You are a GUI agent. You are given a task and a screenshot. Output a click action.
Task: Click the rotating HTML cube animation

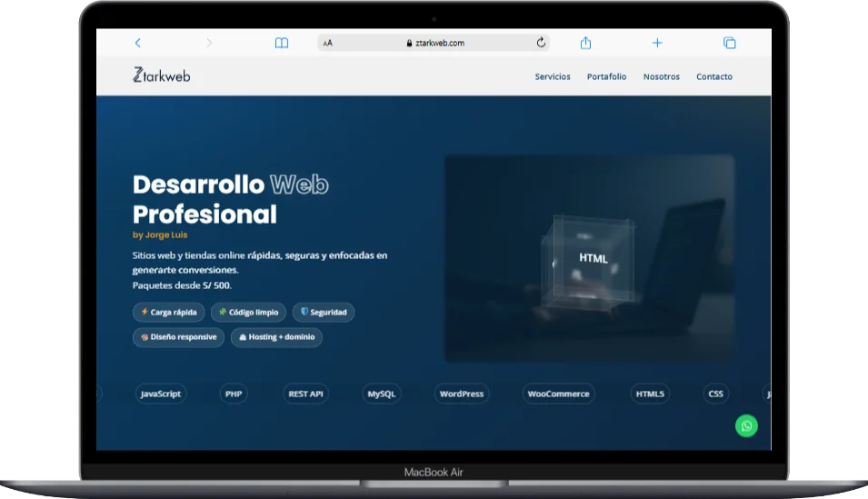tap(590, 262)
